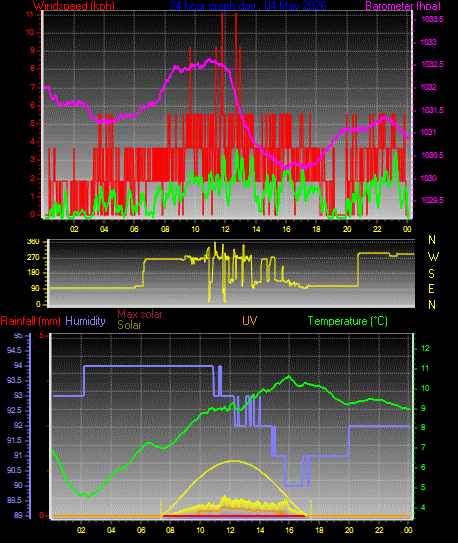Click the 1030.5 value on barometer axis

point(432,155)
